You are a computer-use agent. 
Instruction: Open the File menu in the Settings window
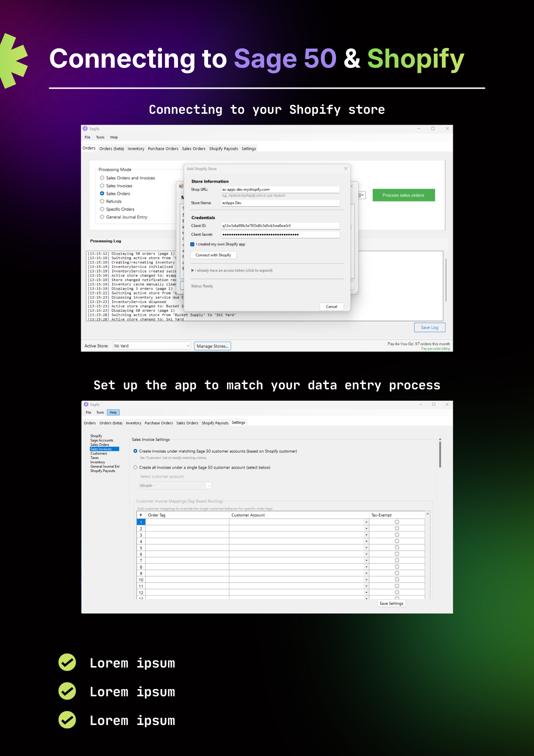point(88,412)
